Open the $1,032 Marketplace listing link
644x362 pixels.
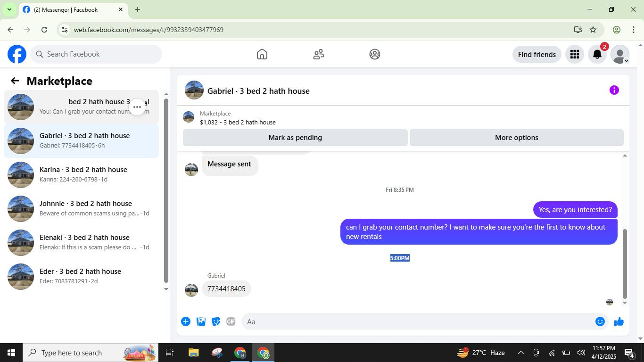pyautogui.click(x=238, y=122)
